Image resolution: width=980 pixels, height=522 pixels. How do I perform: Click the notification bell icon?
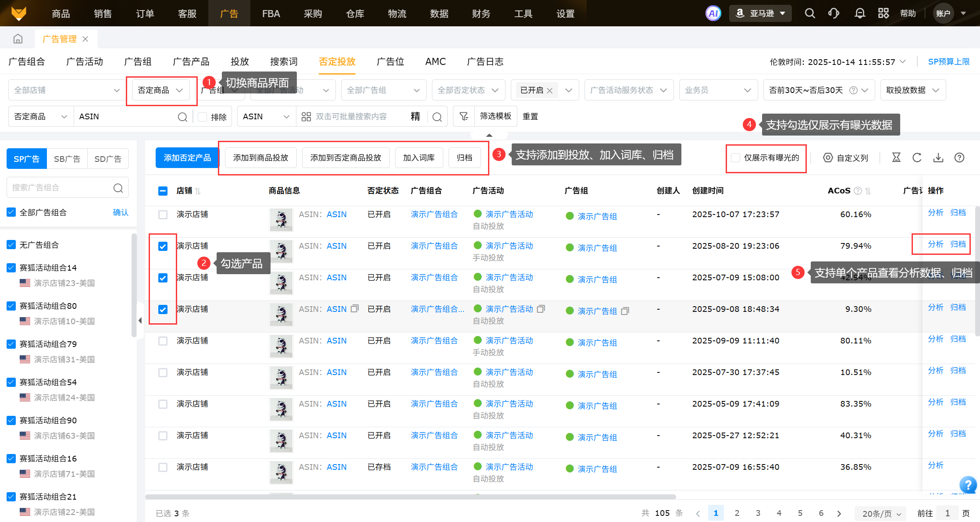859,13
